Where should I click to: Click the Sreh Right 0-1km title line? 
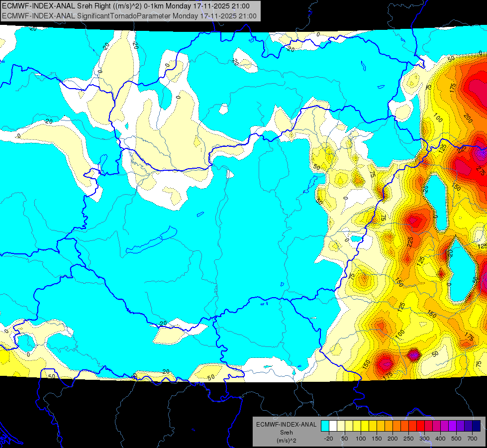126,6
